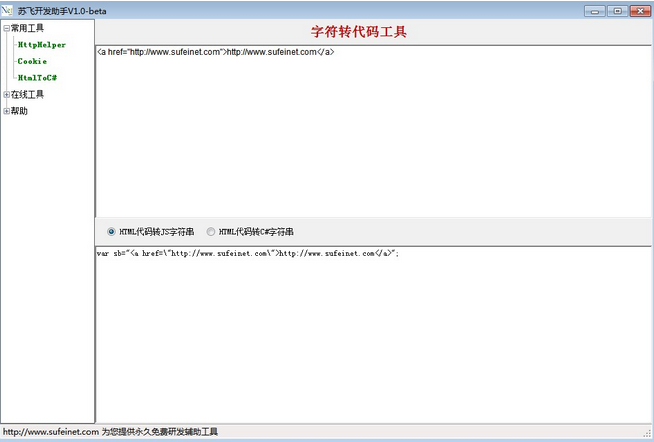654x442 pixels.
Task: Minimize the 苏飞开发助手 window
Action: click(x=596, y=11)
